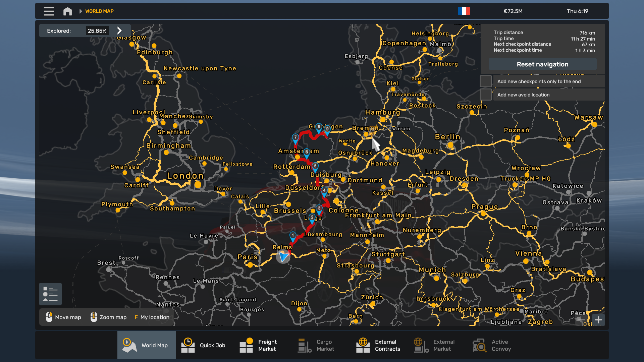
Task: Toggle add new avoid location checkbox
Action: coord(485,95)
